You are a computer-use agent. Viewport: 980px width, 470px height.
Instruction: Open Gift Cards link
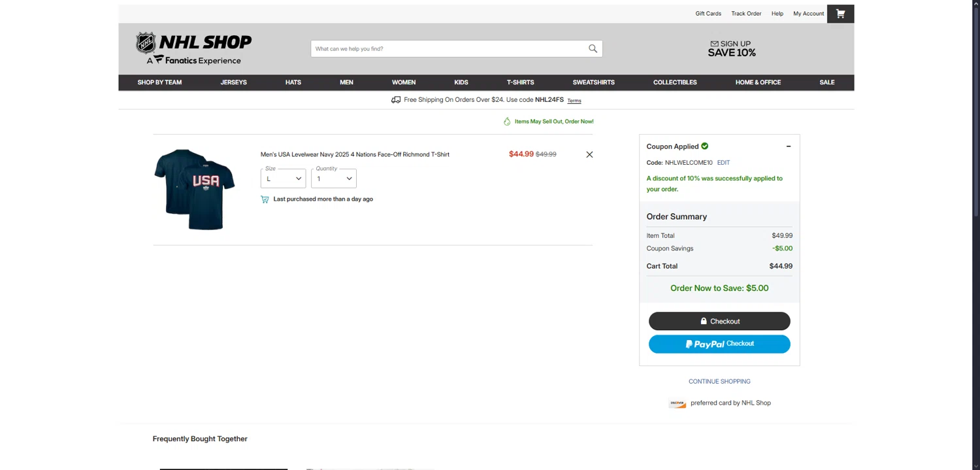coord(708,14)
